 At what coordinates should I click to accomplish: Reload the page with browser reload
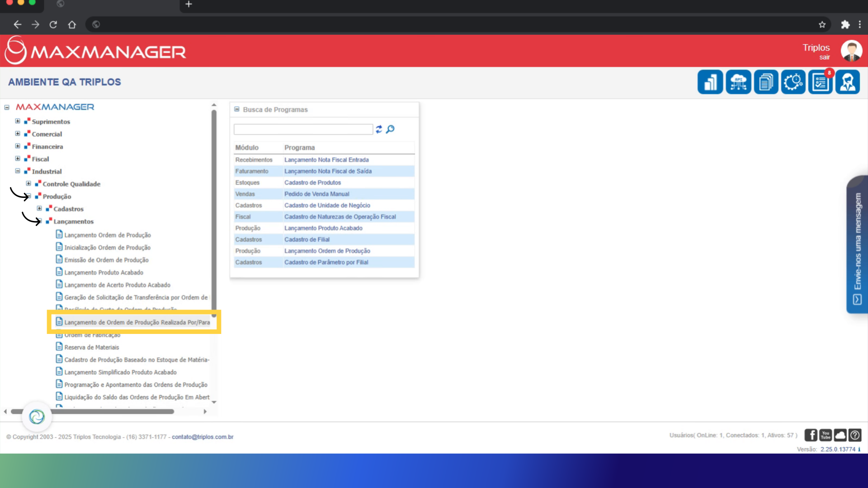pyautogui.click(x=53, y=24)
